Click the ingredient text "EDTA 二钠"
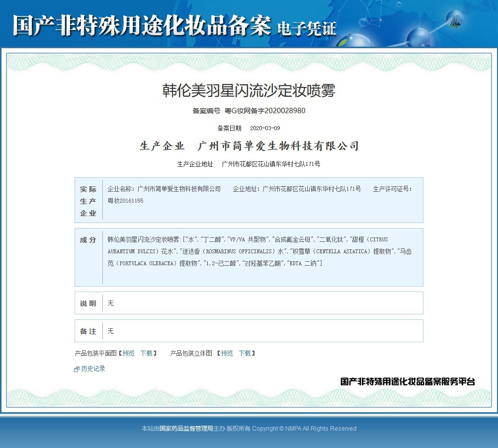This screenshot has height=448, width=498. 304,263
